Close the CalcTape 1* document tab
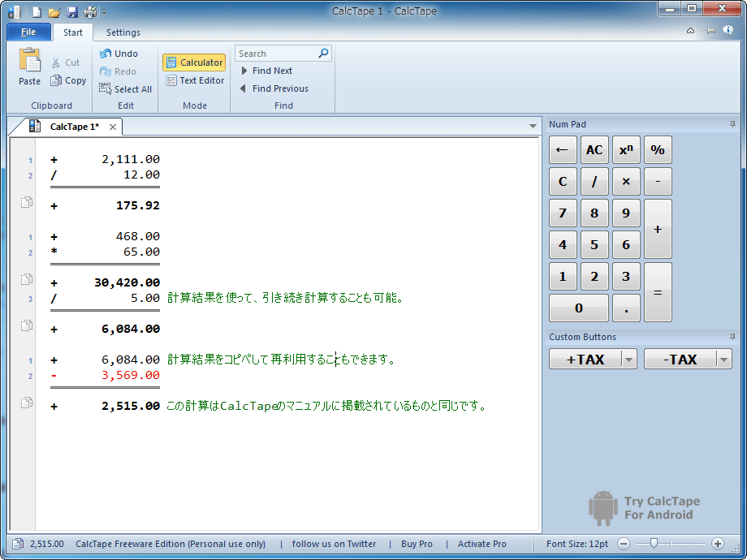Image resolution: width=747 pixels, height=560 pixels. (x=112, y=127)
